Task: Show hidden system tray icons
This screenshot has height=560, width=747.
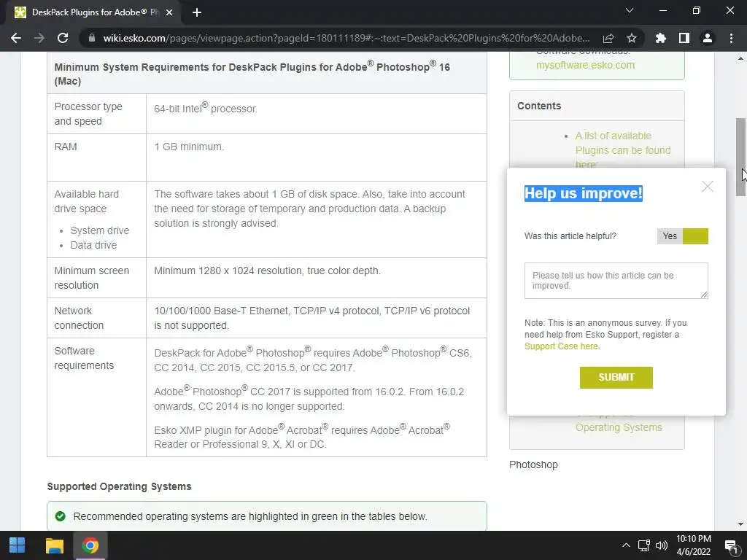Action: 626,545
